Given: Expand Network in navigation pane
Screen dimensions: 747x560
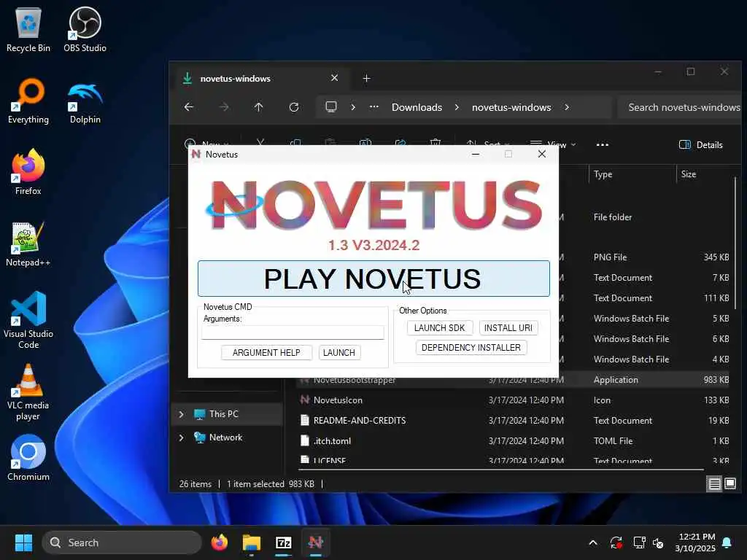Looking at the screenshot, I should coord(182,437).
